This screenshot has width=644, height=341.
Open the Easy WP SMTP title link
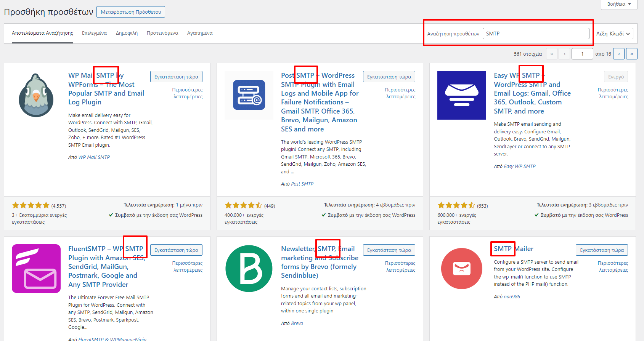[x=532, y=93]
